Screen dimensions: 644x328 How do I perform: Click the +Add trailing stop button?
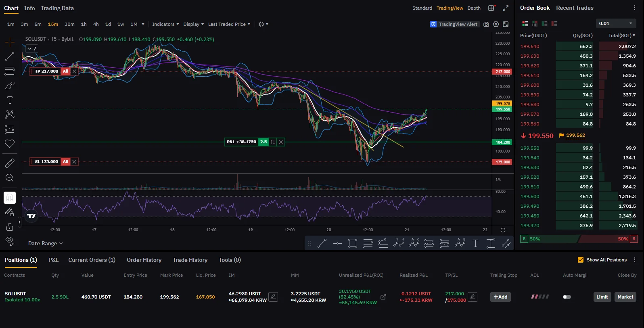point(500,297)
